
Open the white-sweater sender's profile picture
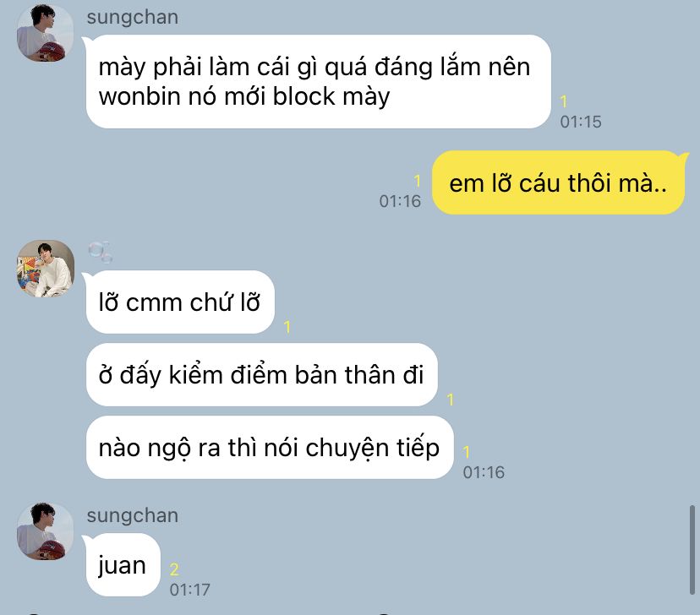46,269
